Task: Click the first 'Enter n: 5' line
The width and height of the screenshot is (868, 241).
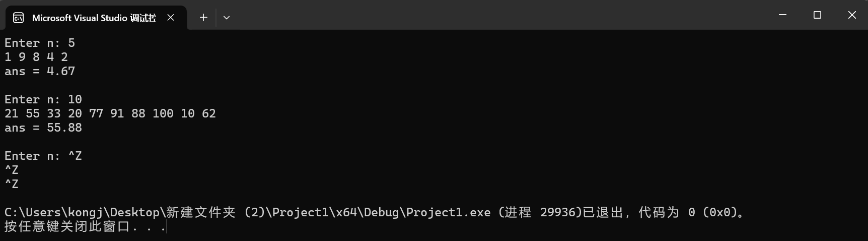Action: [40, 43]
